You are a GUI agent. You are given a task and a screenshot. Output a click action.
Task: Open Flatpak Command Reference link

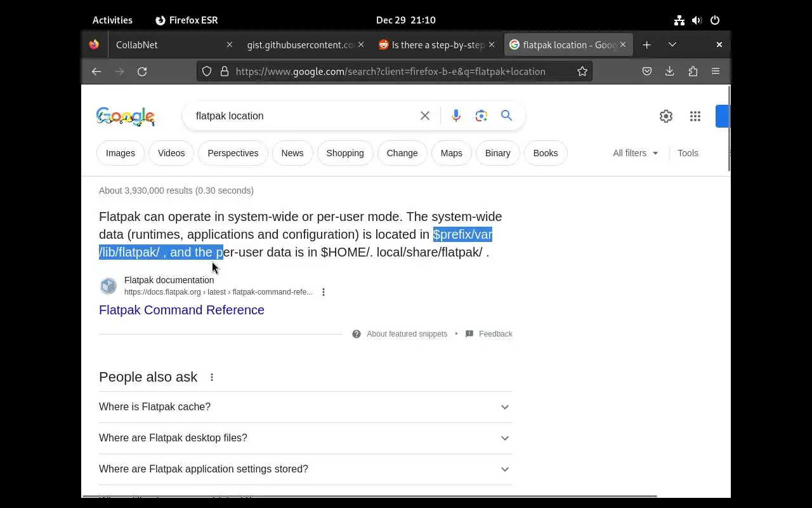pyautogui.click(x=181, y=310)
